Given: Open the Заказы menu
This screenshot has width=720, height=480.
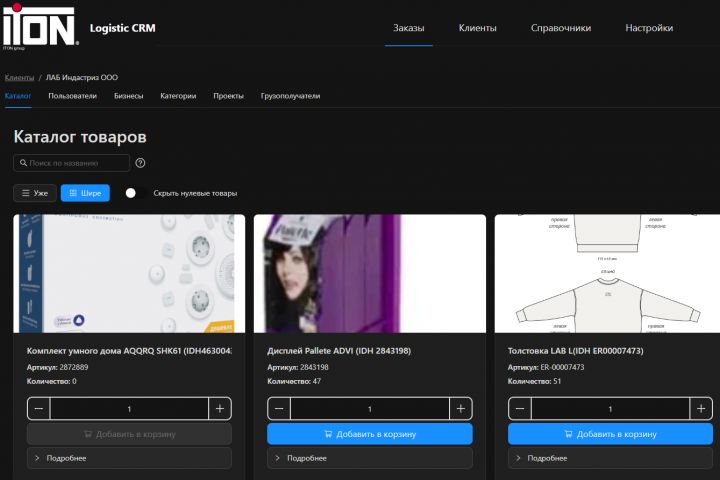Looking at the screenshot, I should click(x=409, y=28).
